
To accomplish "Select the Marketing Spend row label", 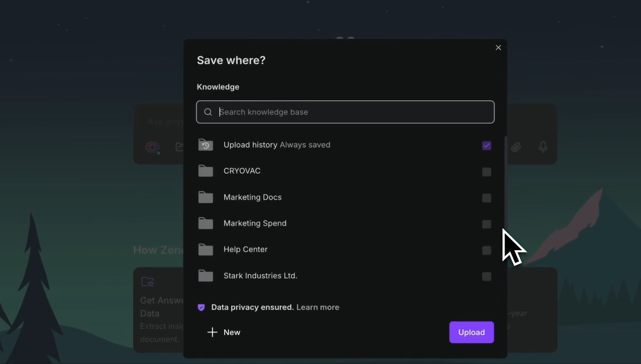I will click(255, 223).
